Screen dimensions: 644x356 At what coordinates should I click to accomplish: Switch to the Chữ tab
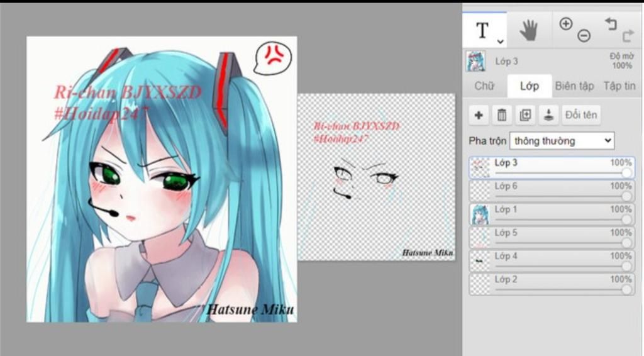point(484,86)
